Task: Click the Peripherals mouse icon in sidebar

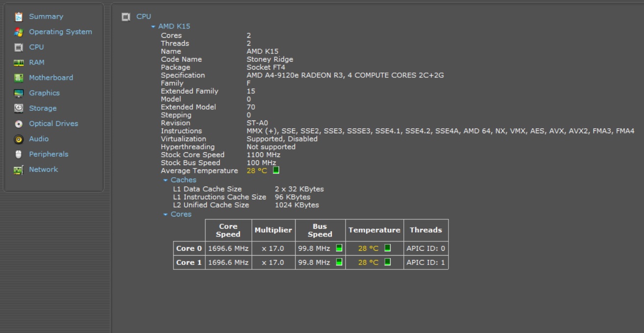Action: [x=19, y=154]
